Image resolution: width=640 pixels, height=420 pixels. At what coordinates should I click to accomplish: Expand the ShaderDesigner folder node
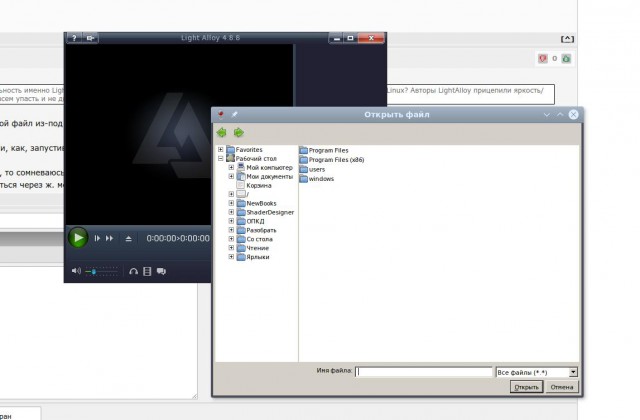[x=231, y=212]
